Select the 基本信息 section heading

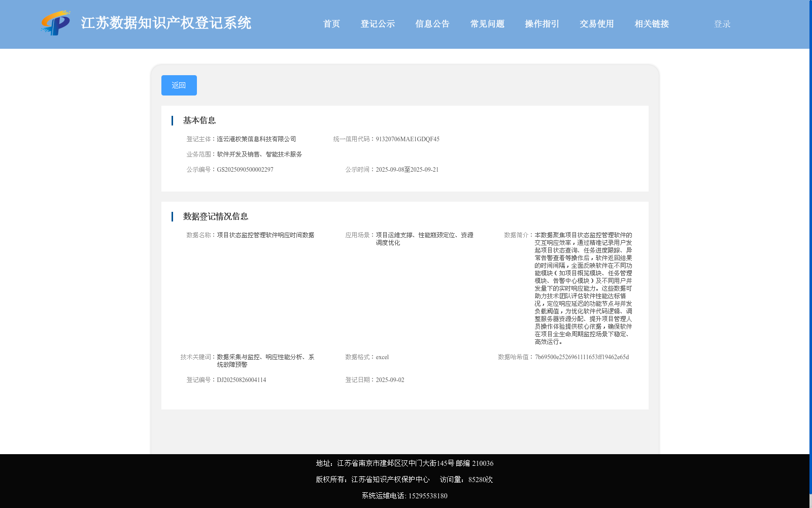click(x=199, y=120)
